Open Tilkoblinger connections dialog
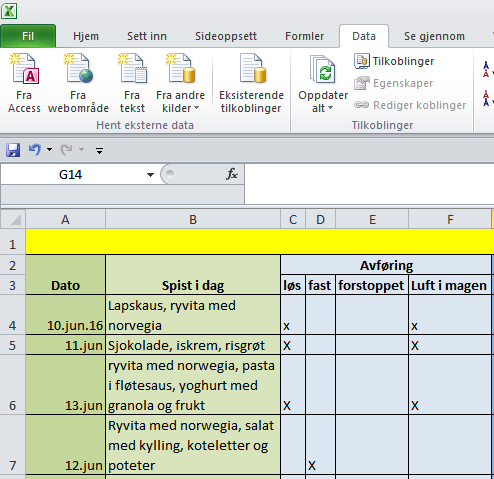The image size is (494, 479). click(x=394, y=61)
